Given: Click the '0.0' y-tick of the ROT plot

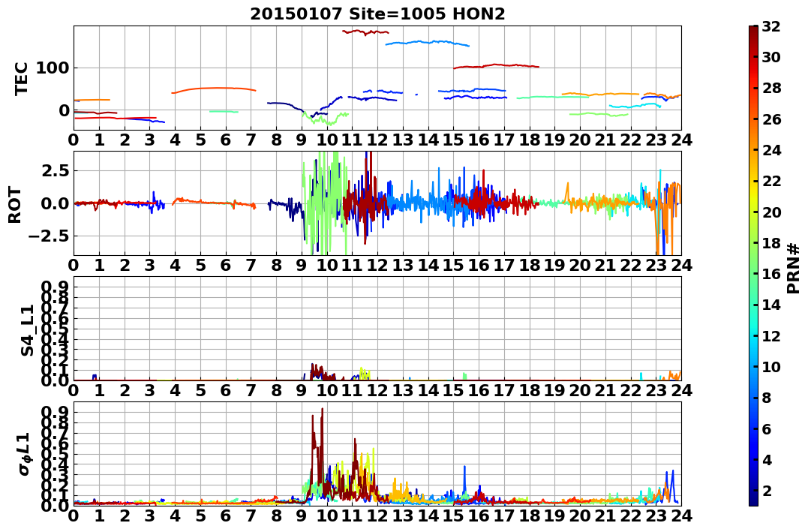Looking at the screenshot, I should (53, 203).
